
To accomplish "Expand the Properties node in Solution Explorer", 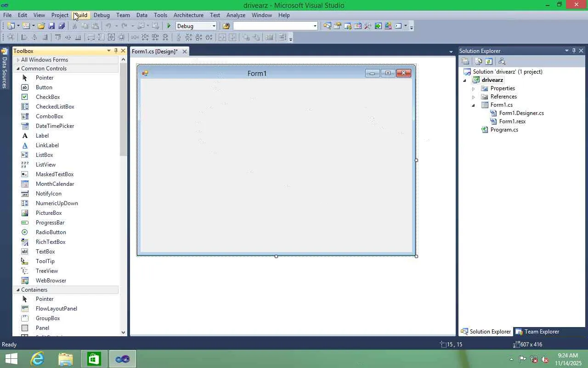I will [473, 88].
